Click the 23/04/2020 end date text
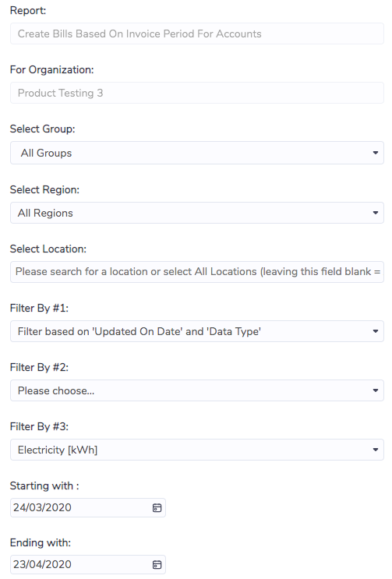Screen dimensions: 392x579 pos(42,564)
